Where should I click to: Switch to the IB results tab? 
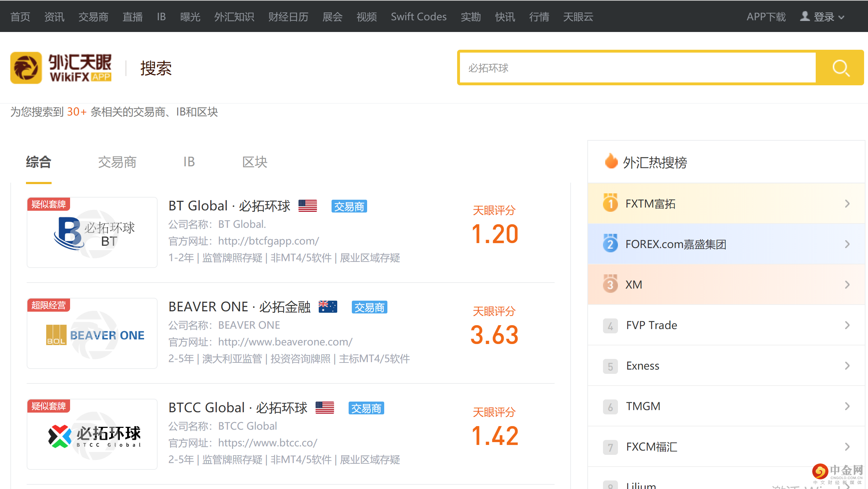coord(189,162)
